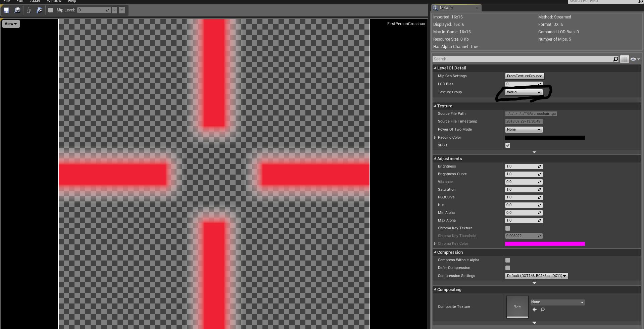Click the Brightness value field

(524, 167)
